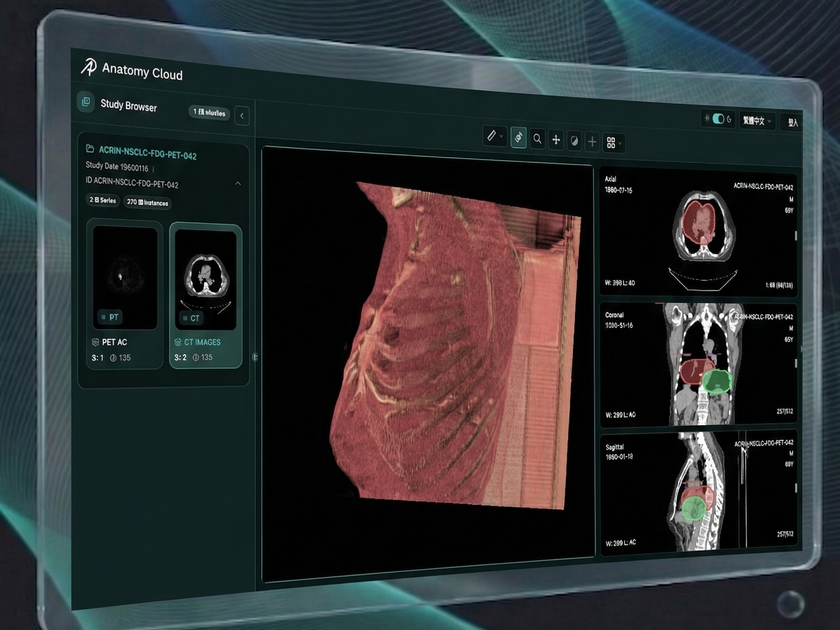840x630 pixels.
Task: Select the zoom magnifier tool
Action: click(537, 139)
